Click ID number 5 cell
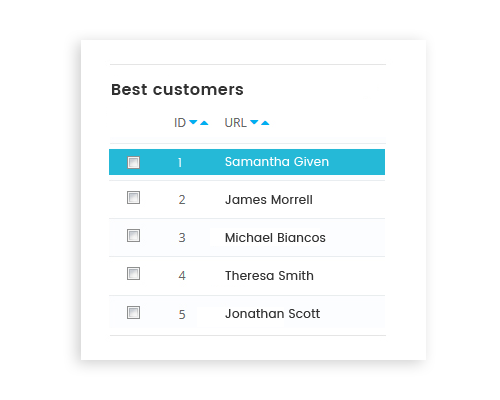Viewport: 500px width, 400px height. click(182, 314)
